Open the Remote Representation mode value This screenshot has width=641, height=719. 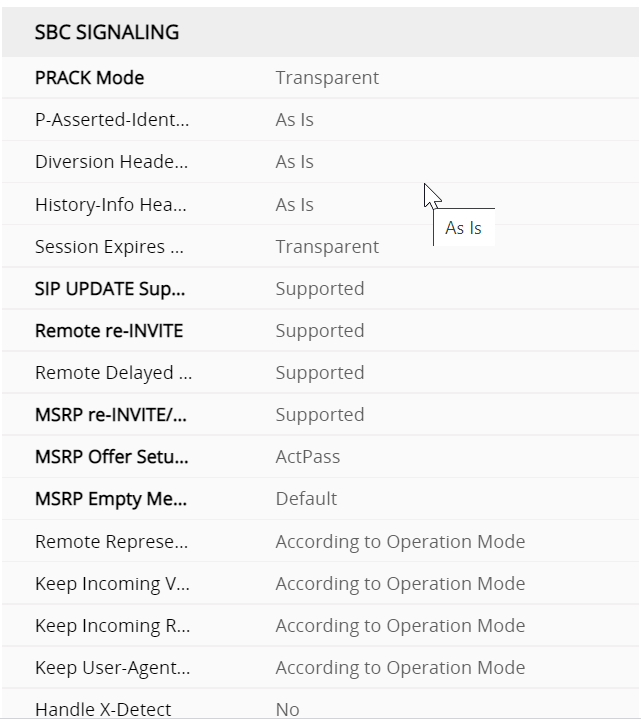(x=400, y=542)
